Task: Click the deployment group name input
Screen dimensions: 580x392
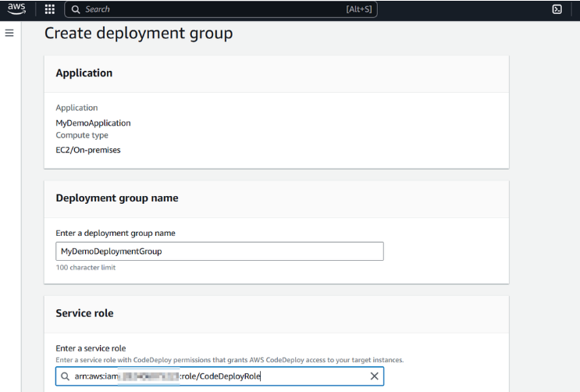Action: coord(219,251)
